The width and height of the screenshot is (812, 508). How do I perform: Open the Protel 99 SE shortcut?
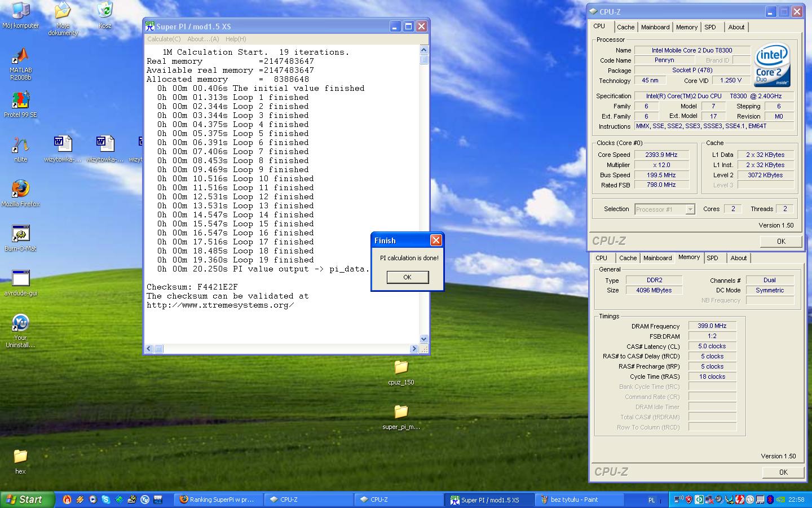[20, 102]
